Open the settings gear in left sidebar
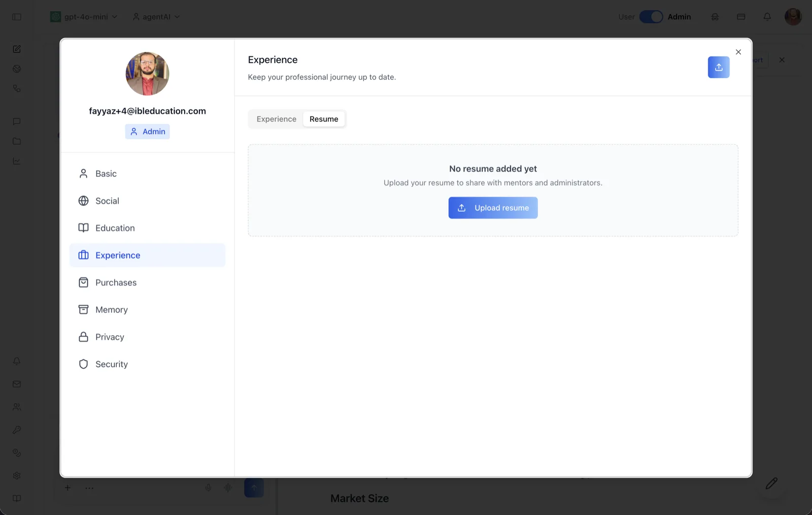 (x=17, y=475)
